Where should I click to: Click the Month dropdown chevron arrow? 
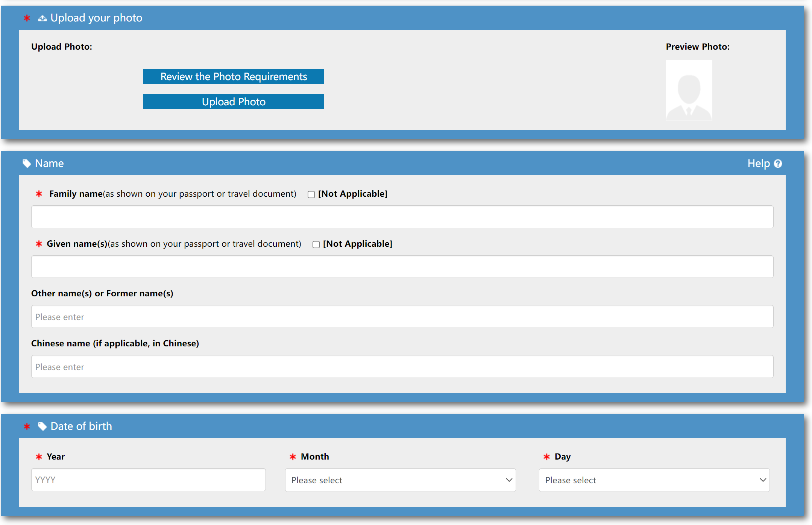(x=509, y=480)
